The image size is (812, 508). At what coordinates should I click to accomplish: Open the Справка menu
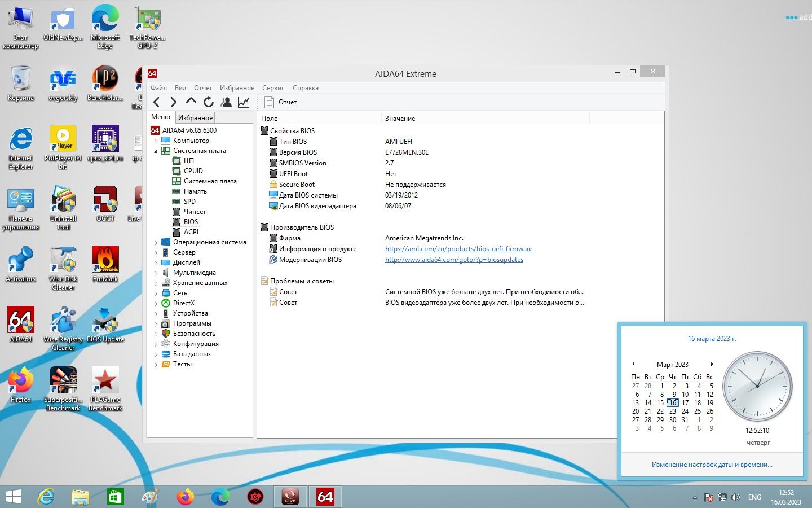306,88
